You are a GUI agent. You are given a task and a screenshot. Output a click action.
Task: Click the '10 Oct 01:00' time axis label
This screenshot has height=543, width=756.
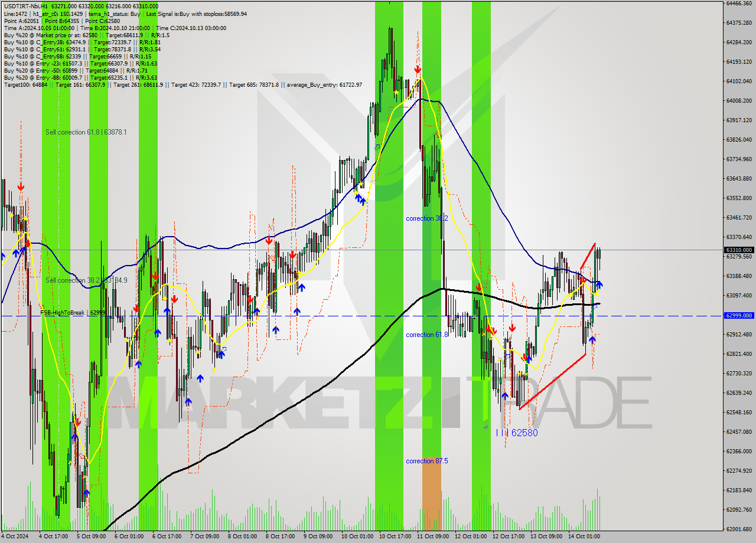click(357, 537)
